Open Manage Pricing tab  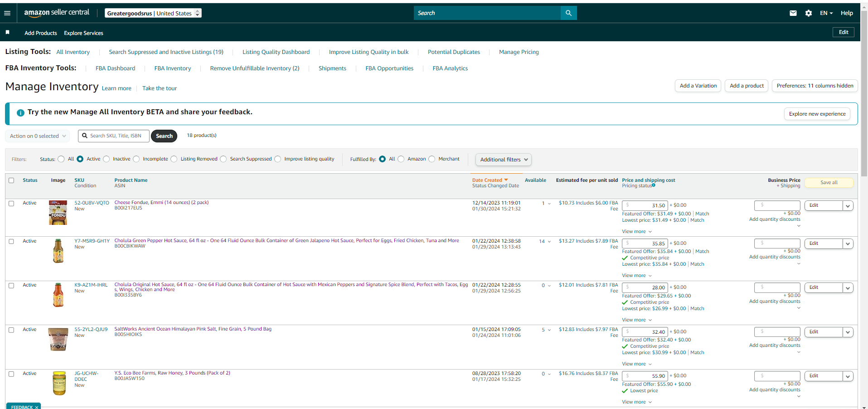519,52
